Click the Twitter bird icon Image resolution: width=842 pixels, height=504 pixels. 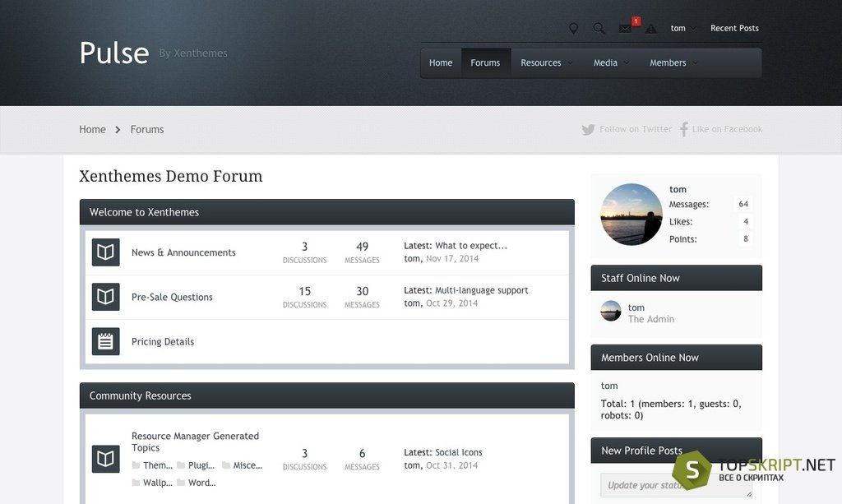click(x=588, y=129)
